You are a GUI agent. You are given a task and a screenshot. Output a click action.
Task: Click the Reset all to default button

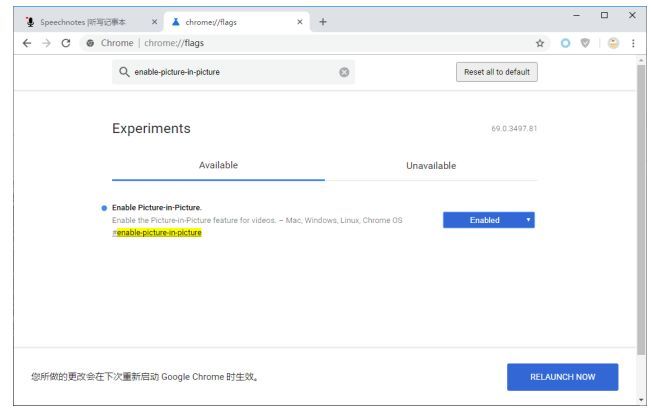496,72
